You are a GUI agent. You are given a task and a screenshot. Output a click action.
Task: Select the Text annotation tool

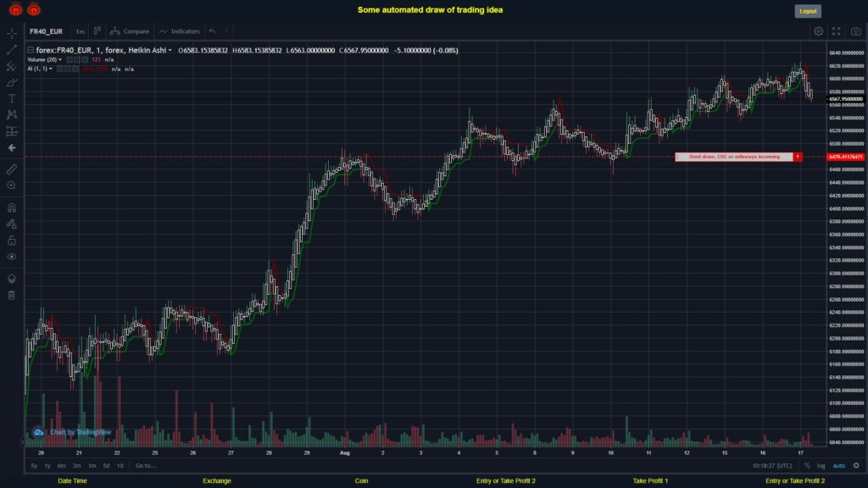pos(12,97)
